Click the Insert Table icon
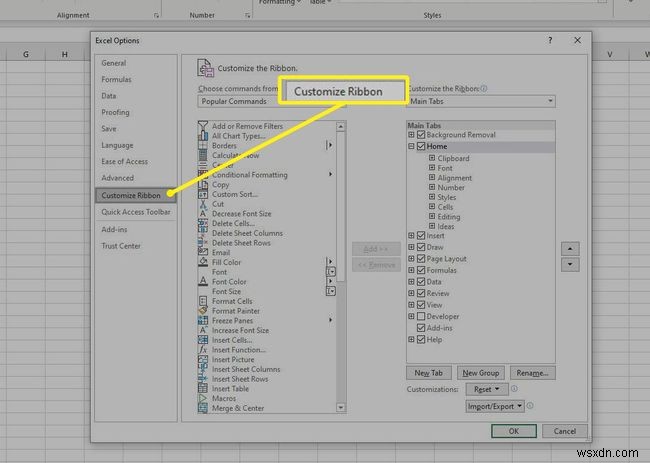 click(x=203, y=388)
